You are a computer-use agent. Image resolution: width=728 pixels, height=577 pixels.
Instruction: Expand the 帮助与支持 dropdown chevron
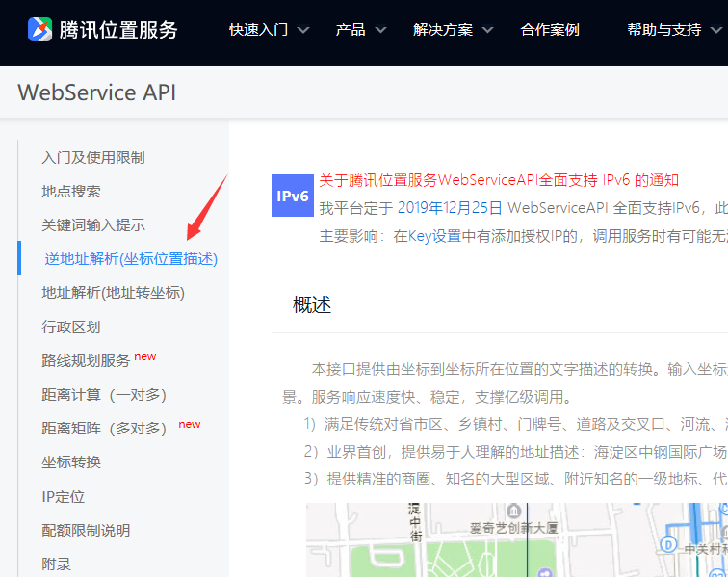pos(716,30)
